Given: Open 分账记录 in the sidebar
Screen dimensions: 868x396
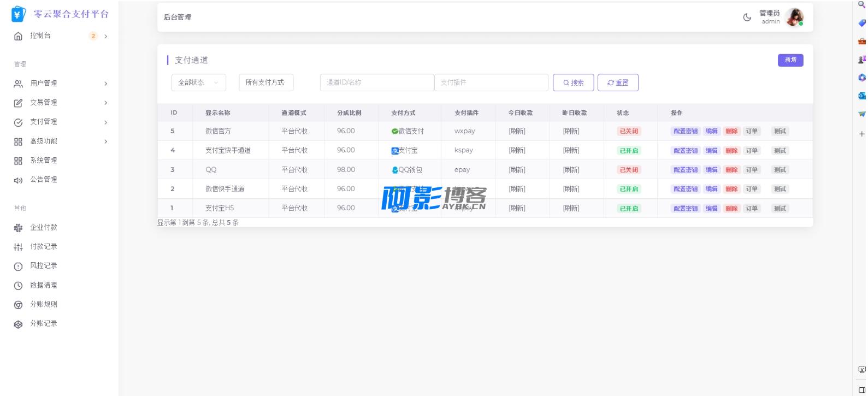Looking at the screenshot, I should [43, 323].
